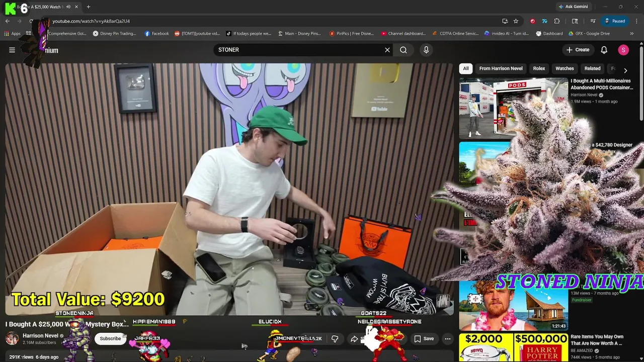The height and width of the screenshot is (362, 644).
Task: Click the browser back arrow
Action: pos(8,21)
